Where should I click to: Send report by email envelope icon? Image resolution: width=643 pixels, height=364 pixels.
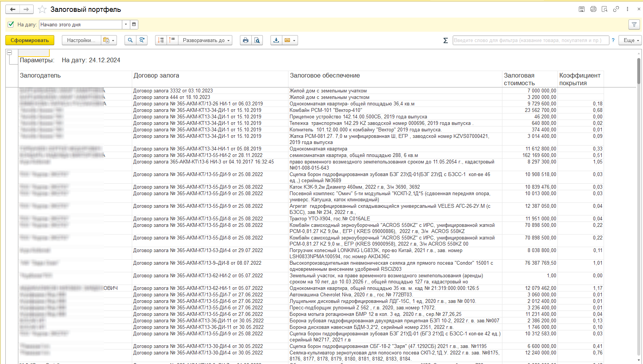pyautogui.click(x=290, y=40)
